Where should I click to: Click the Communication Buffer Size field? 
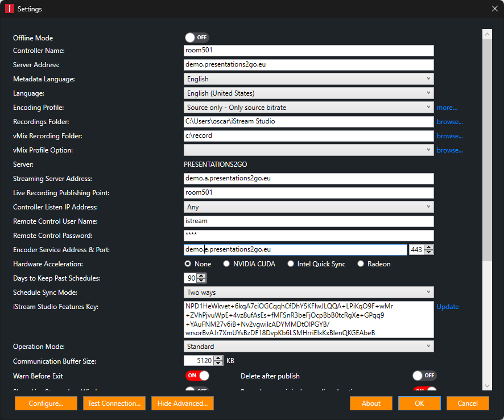point(199,360)
